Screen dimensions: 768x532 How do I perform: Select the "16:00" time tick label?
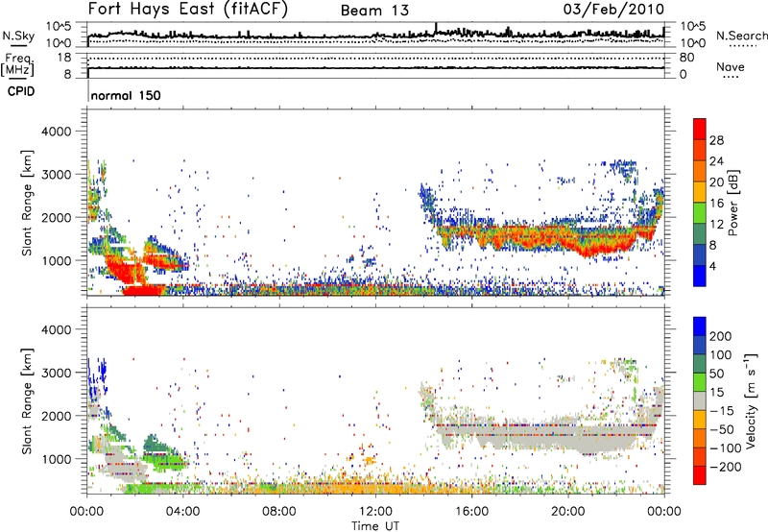tap(471, 512)
